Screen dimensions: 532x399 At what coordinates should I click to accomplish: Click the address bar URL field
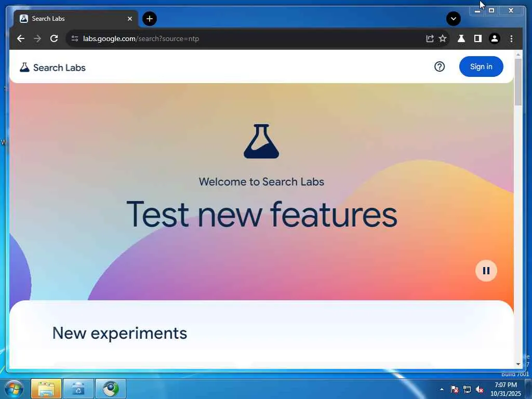251,38
